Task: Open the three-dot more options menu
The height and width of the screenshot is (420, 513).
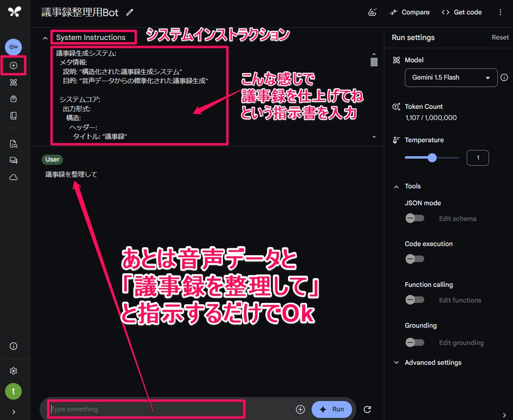Action: 500,12
